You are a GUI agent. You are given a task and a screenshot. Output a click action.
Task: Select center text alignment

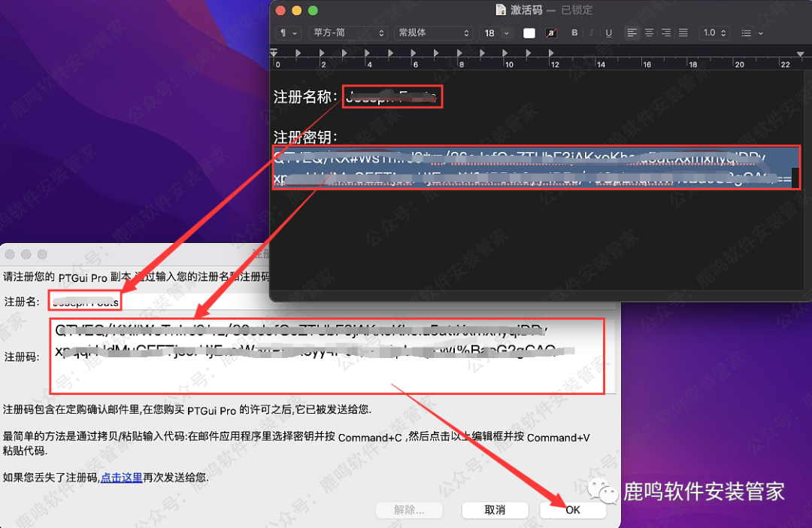tap(648, 33)
